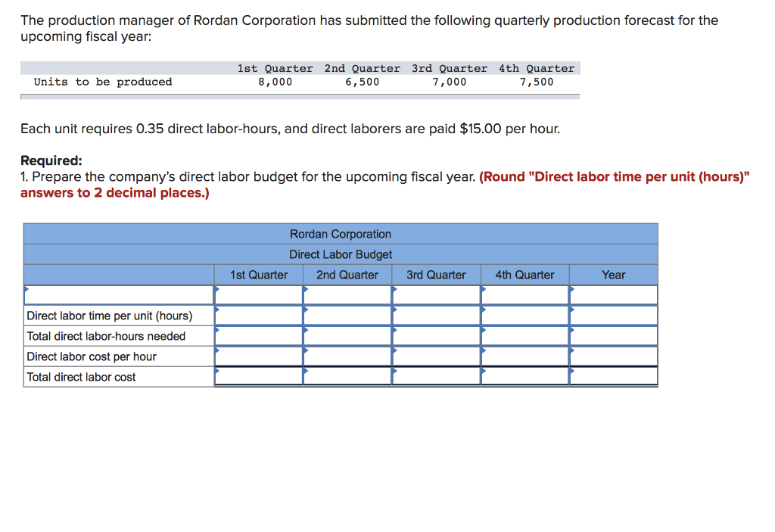Click the blank first row 1st Quarter input cell

point(259,295)
